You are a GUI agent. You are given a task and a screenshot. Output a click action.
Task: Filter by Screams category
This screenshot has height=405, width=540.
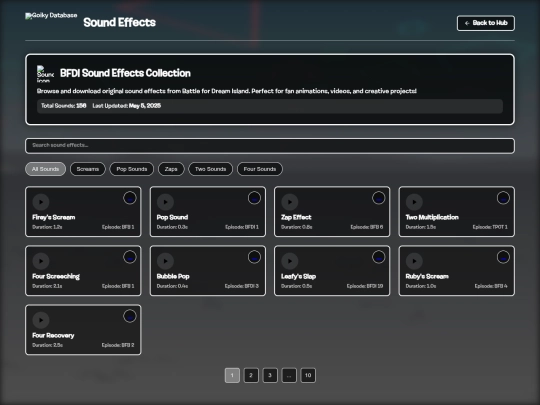[x=87, y=169]
